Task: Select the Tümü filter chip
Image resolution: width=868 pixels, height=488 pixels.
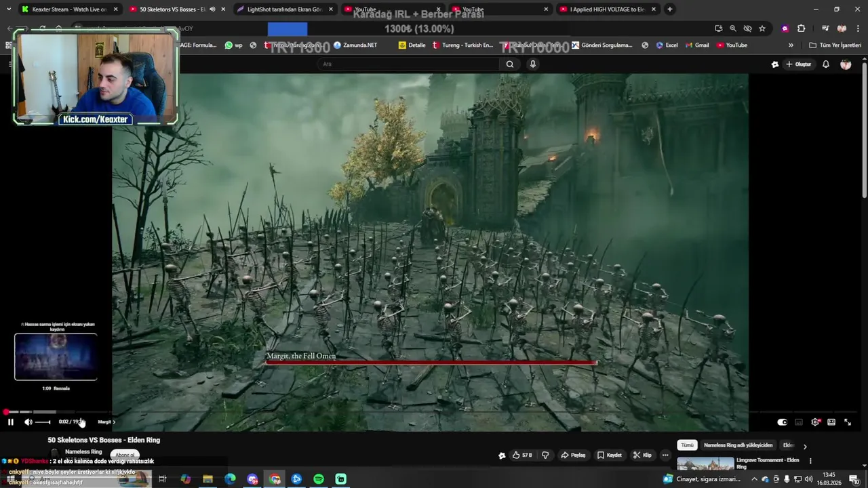Action: pyautogui.click(x=687, y=445)
